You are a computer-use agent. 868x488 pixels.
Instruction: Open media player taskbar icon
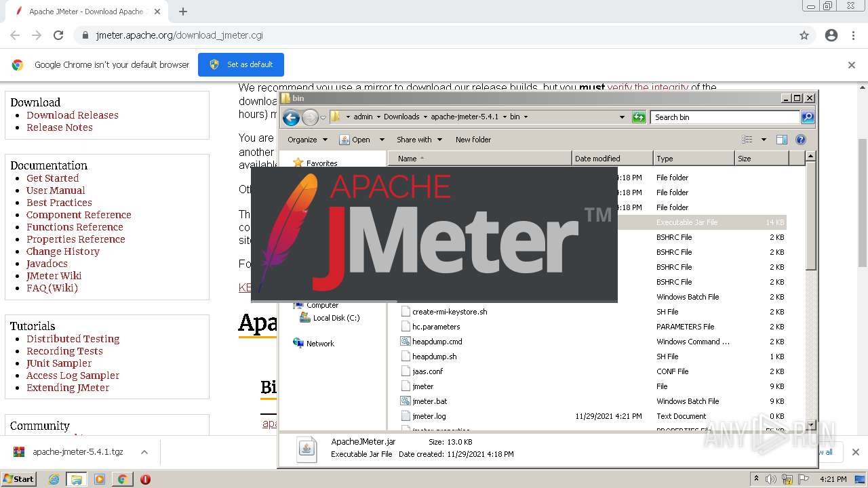pyautogui.click(x=100, y=479)
